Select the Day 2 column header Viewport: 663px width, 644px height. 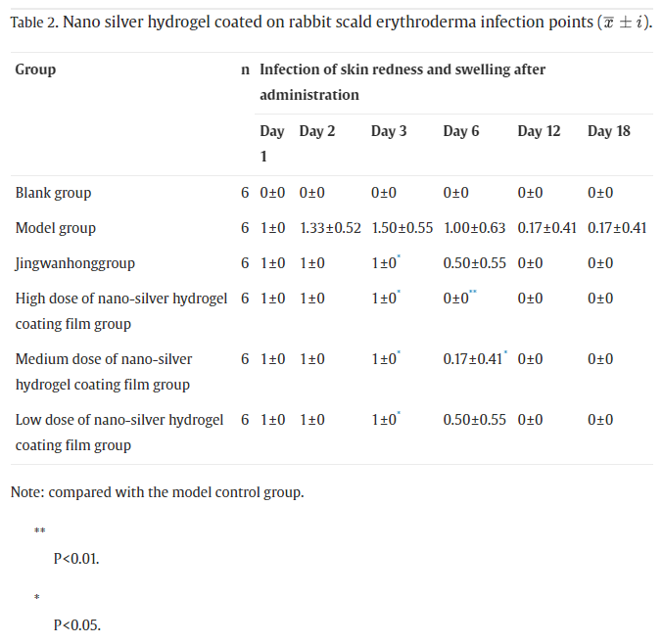pyautogui.click(x=317, y=131)
